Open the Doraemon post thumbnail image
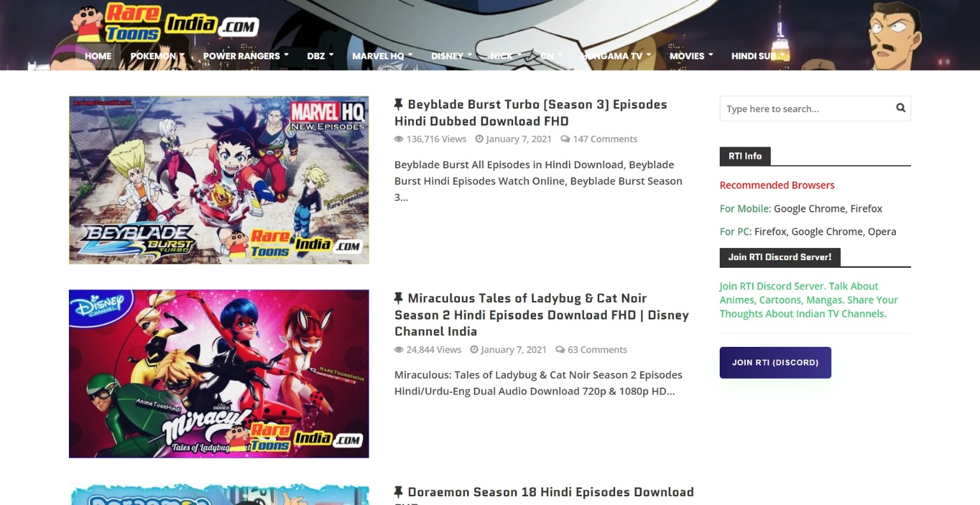The image size is (980, 505). 219,494
